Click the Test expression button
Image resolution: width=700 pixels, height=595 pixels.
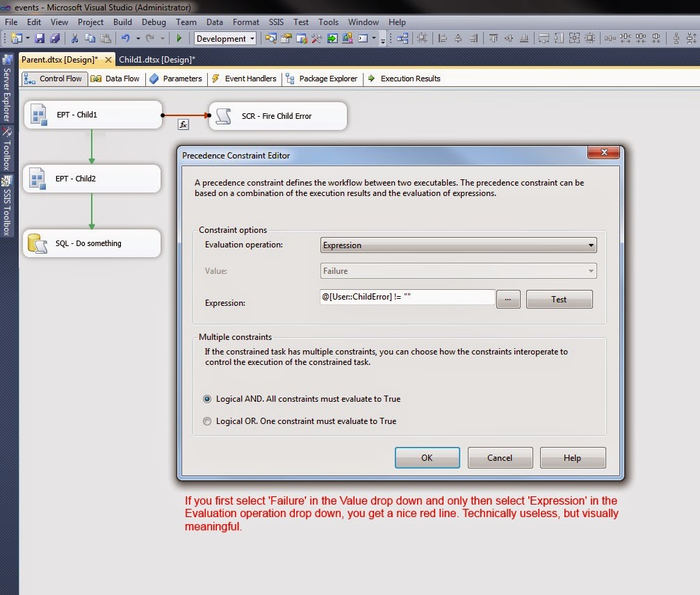pyautogui.click(x=559, y=299)
